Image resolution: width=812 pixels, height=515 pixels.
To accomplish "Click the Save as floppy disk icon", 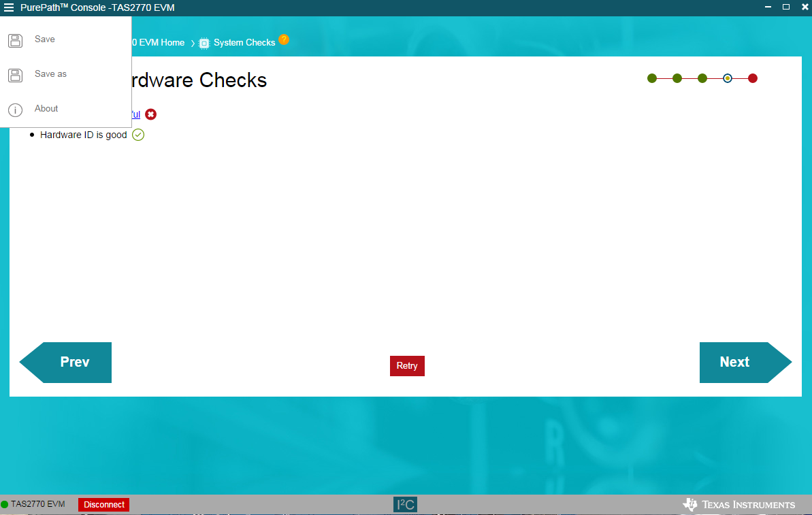I will 16,75.
